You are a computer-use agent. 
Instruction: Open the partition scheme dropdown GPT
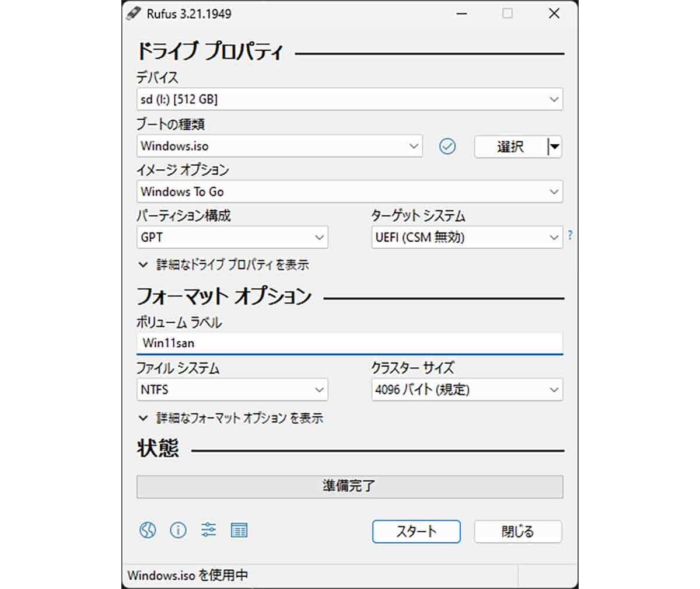point(232,237)
